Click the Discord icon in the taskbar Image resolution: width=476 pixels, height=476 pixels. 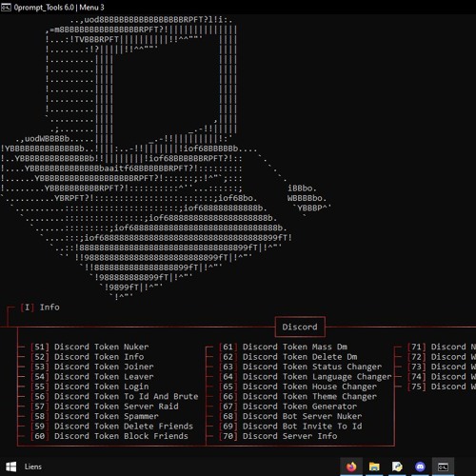(420, 466)
